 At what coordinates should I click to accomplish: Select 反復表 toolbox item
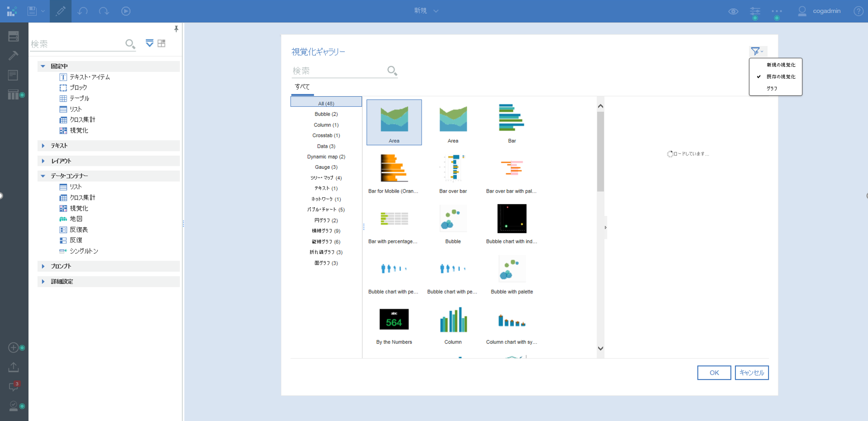(x=74, y=229)
